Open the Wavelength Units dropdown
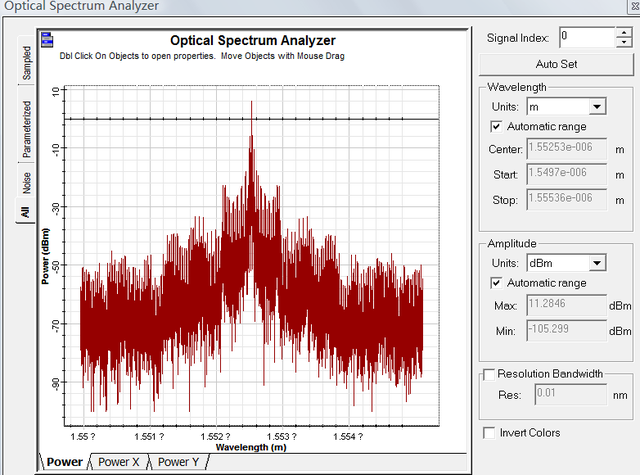Viewport: 640px width, 475px height. click(597, 107)
